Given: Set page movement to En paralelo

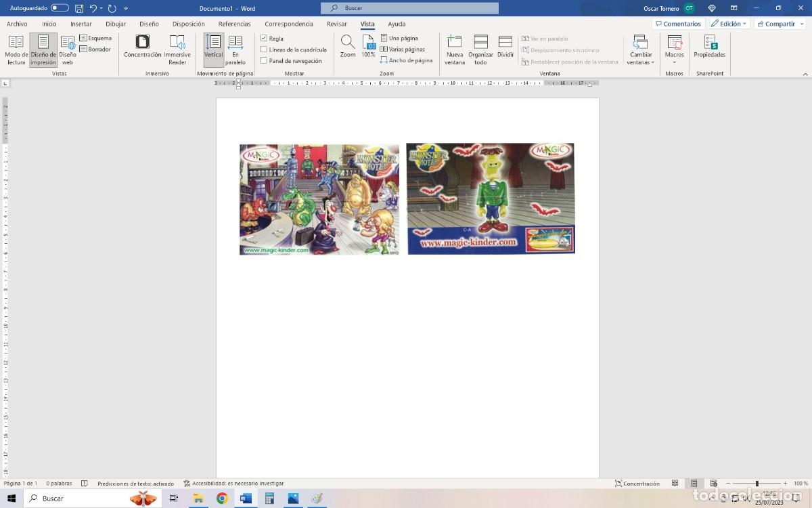Looking at the screenshot, I should (x=235, y=50).
